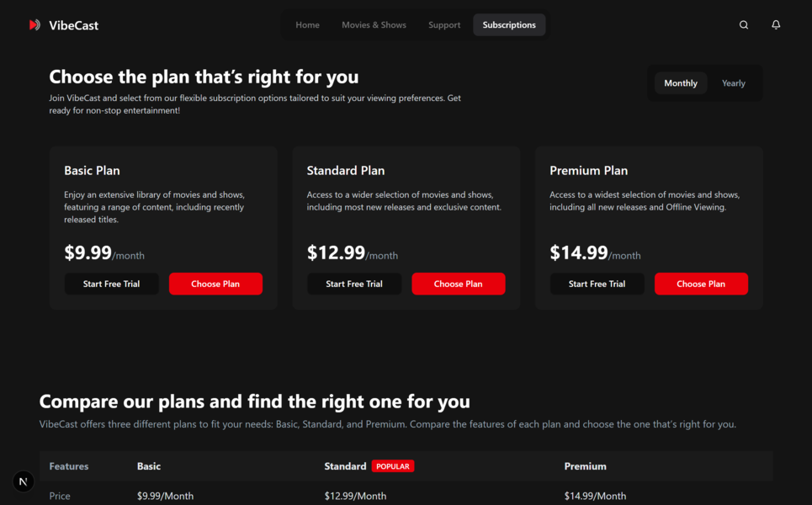Screen dimensions: 812x505
Task: Start Free Trial for Standard Plan
Action: coord(354,284)
